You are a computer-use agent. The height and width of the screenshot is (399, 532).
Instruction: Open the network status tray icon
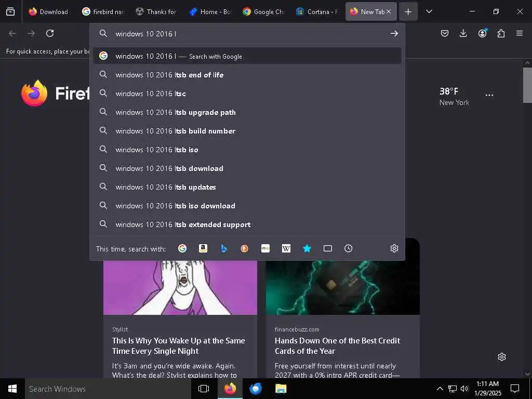pos(453,389)
